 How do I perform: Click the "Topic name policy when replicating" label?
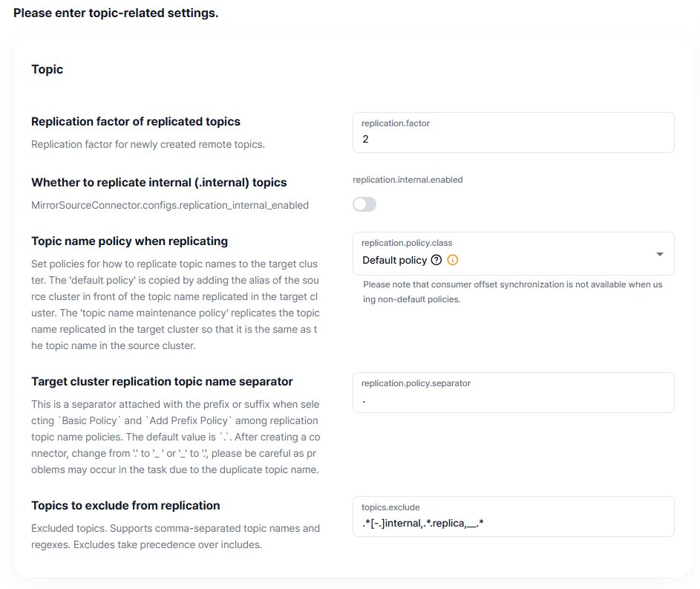tap(129, 241)
